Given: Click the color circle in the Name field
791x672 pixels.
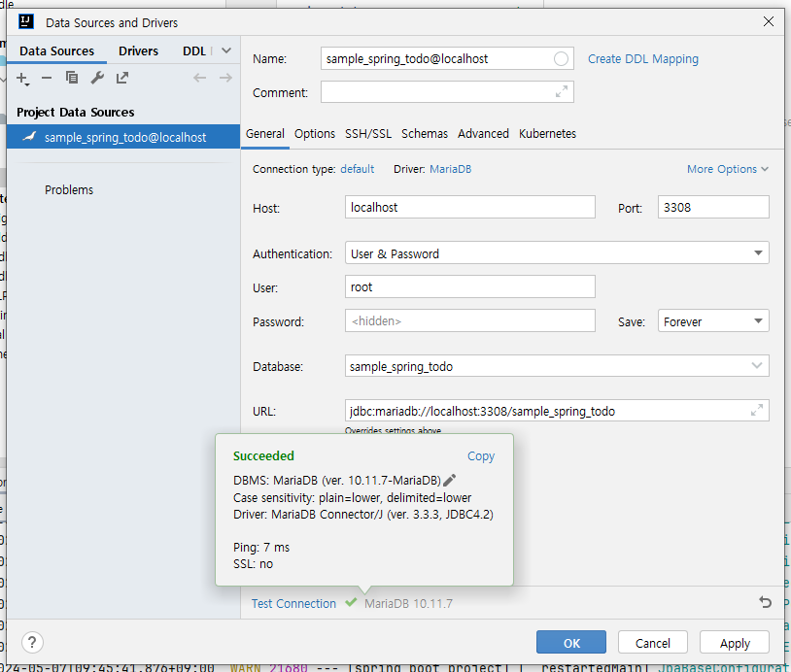Looking at the screenshot, I should point(561,59).
